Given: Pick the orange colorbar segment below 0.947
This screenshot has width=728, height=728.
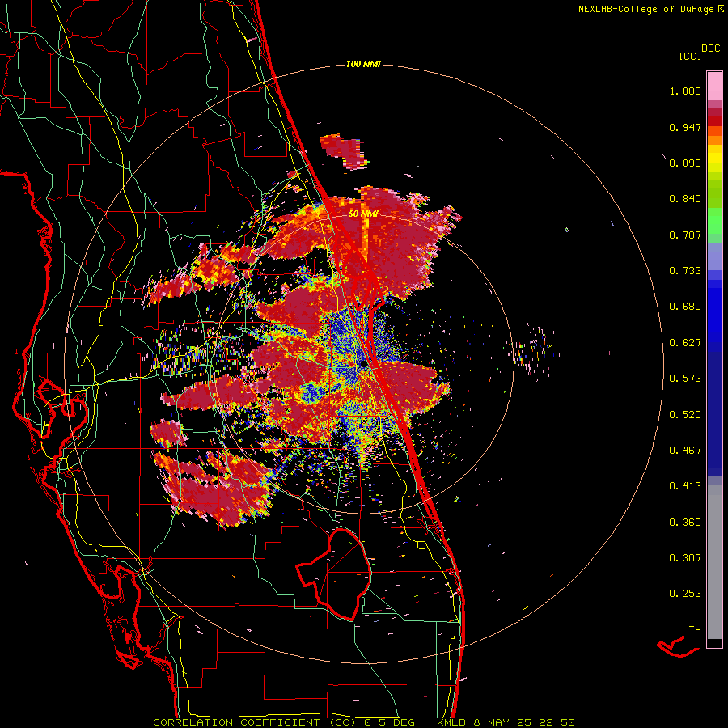Looking at the screenshot, I should (714, 140).
